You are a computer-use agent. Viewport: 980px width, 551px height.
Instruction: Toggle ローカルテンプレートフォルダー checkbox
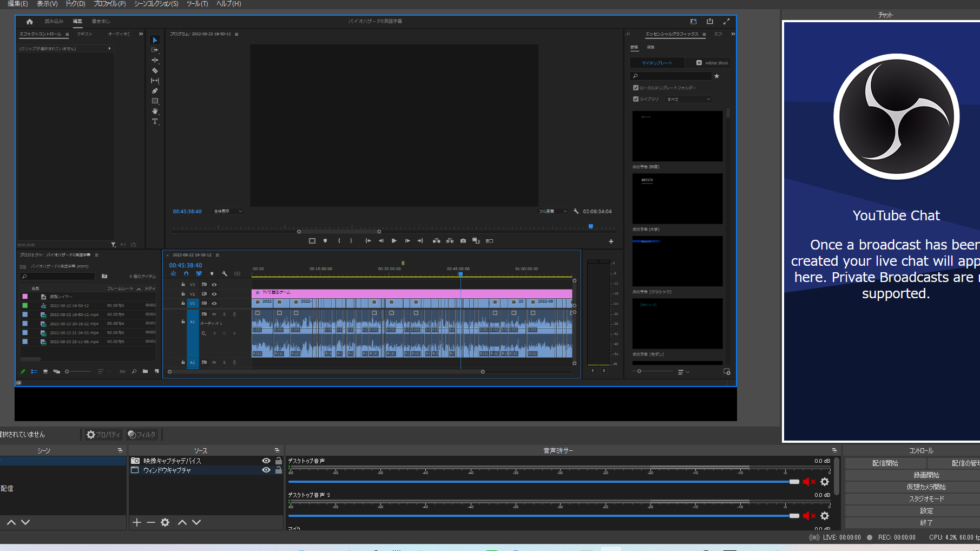click(x=636, y=88)
